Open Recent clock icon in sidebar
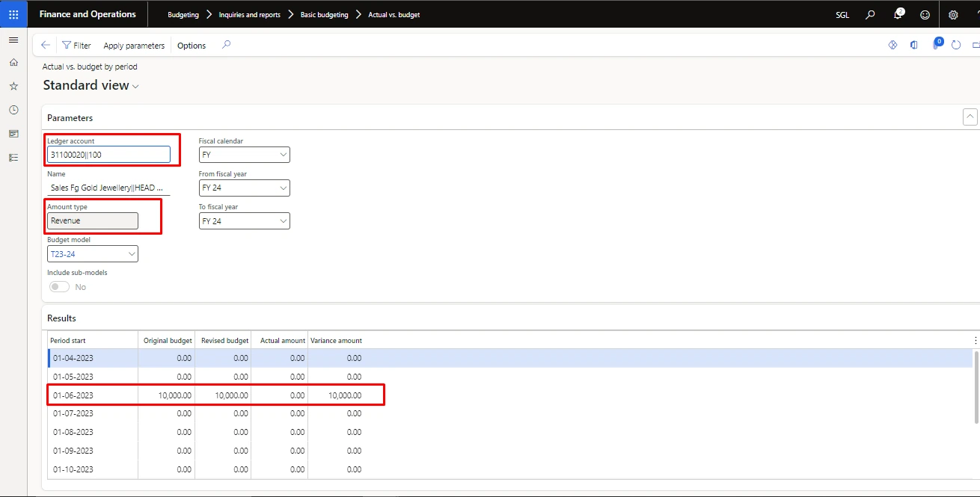The width and height of the screenshot is (980, 497). 13,110
